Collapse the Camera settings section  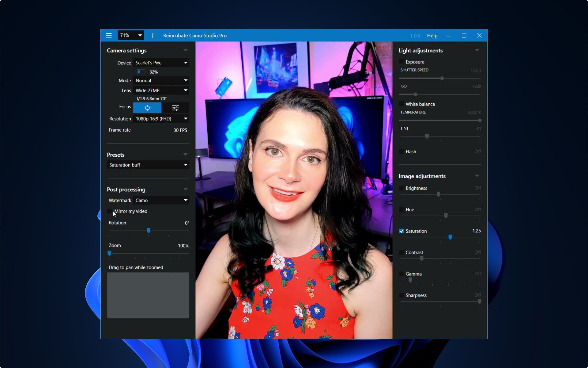[x=185, y=50]
